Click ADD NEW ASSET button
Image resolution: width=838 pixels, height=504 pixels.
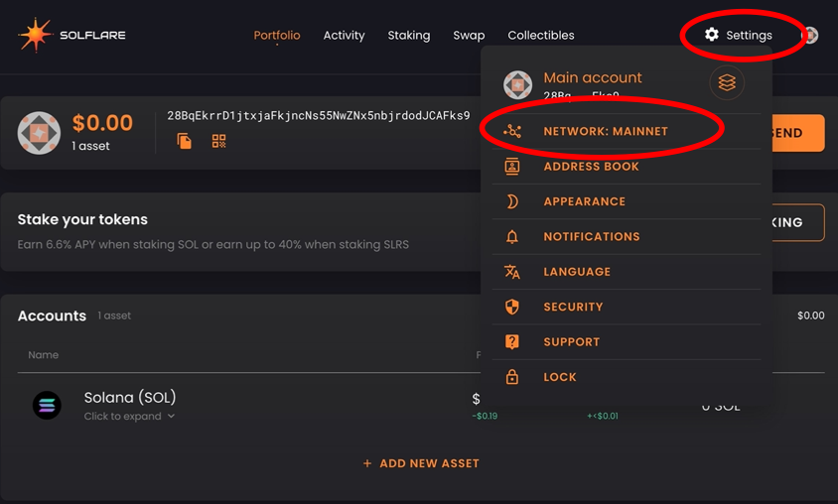(x=421, y=463)
